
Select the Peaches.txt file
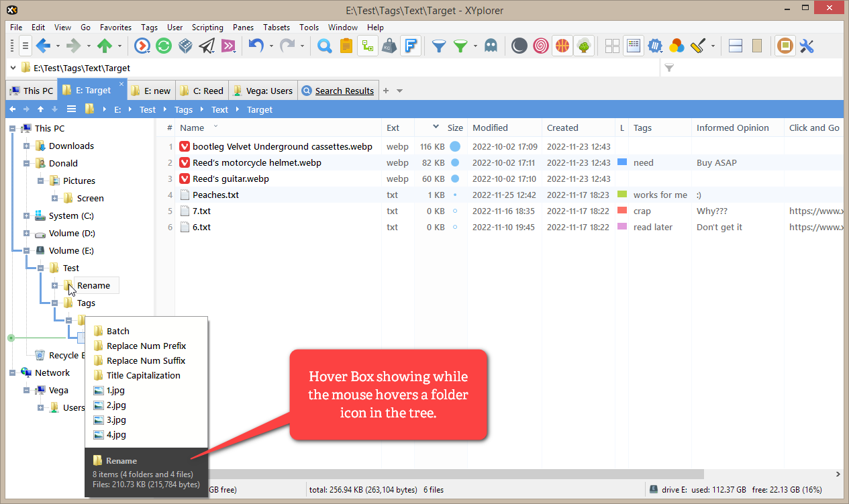215,195
